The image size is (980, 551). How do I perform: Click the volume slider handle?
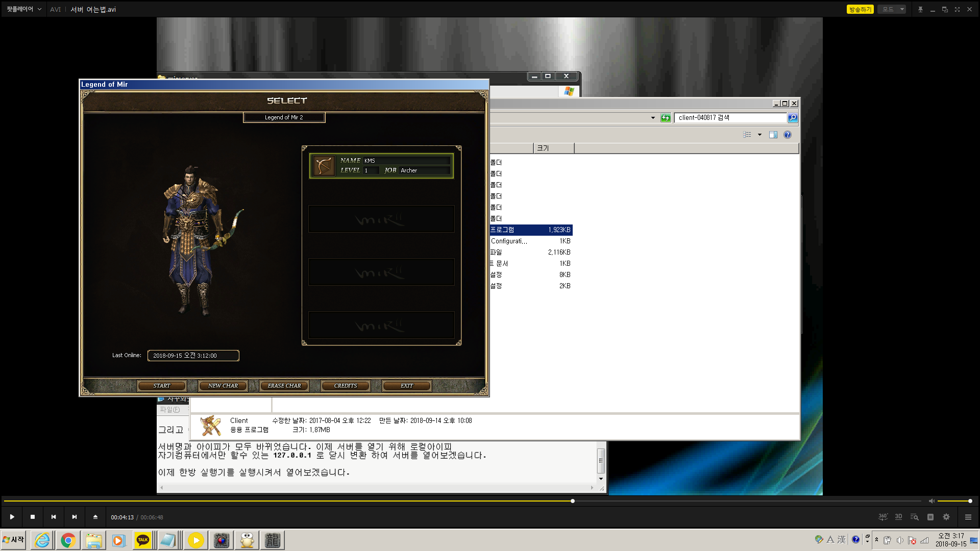[970, 501]
